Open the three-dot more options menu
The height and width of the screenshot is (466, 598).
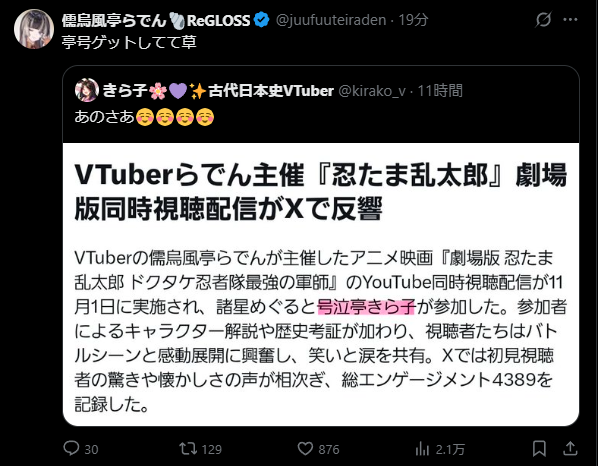pyautogui.click(x=570, y=19)
